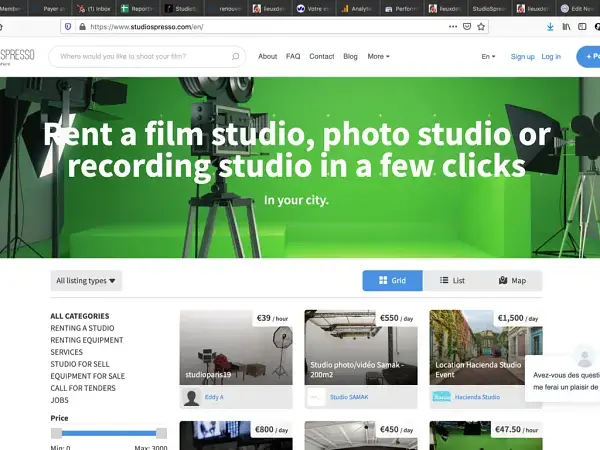This screenshot has height=450, width=600.
Task: Open the Firefox library icon in toolbar
Action: 566,27
